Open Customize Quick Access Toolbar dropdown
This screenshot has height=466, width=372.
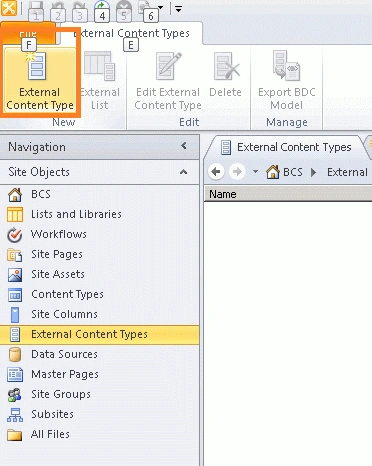click(x=179, y=9)
